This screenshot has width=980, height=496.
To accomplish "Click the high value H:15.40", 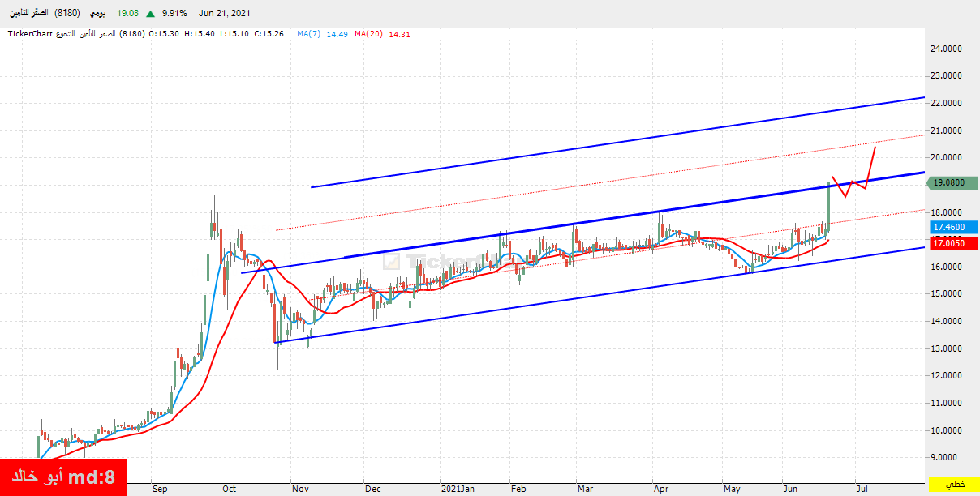I will pyautogui.click(x=200, y=34).
